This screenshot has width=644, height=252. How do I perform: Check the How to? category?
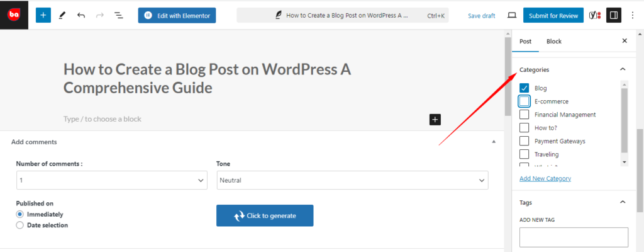pos(524,128)
